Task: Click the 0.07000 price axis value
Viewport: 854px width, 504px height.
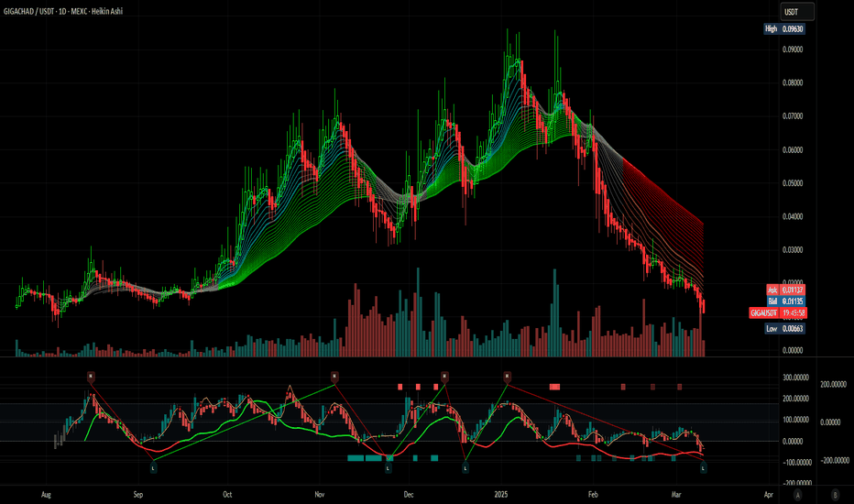Action: (x=793, y=116)
